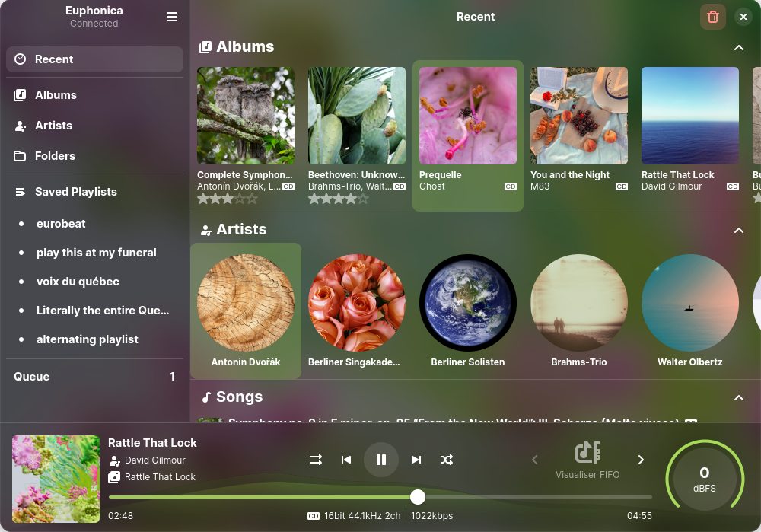
Task: Click the Rattle That Lock song title
Action: (x=152, y=443)
